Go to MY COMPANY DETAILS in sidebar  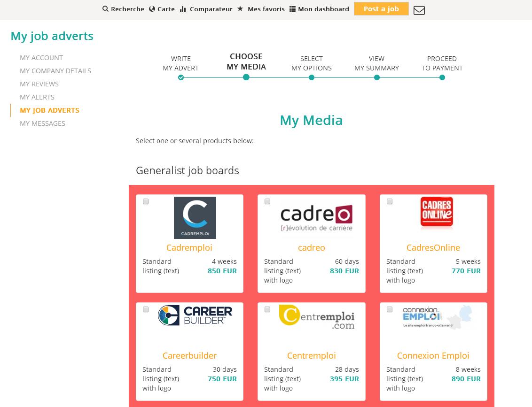coord(55,71)
